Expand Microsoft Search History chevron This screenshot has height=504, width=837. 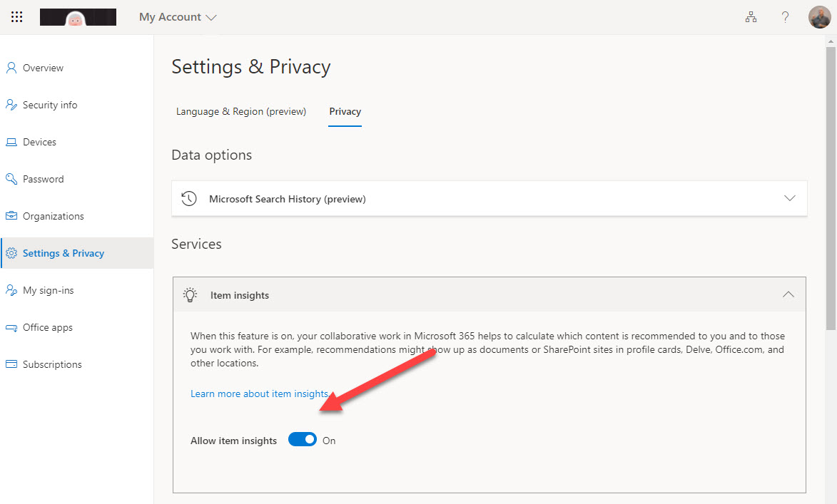(x=789, y=198)
